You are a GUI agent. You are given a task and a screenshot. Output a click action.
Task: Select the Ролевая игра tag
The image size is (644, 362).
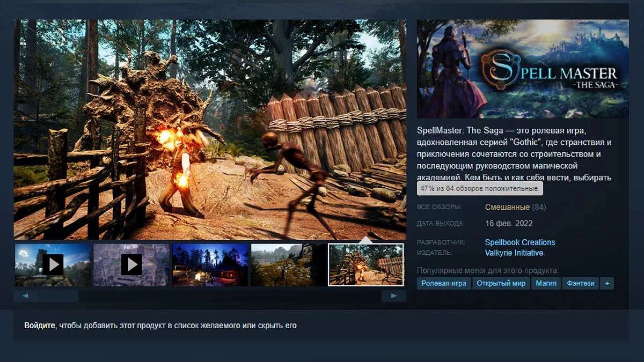[444, 283]
